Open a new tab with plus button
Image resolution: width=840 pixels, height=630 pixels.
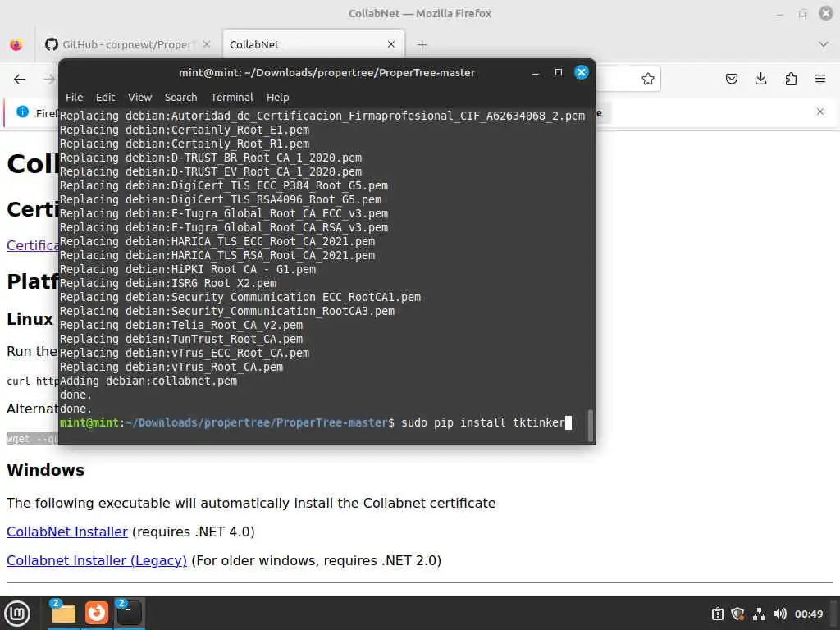422,45
